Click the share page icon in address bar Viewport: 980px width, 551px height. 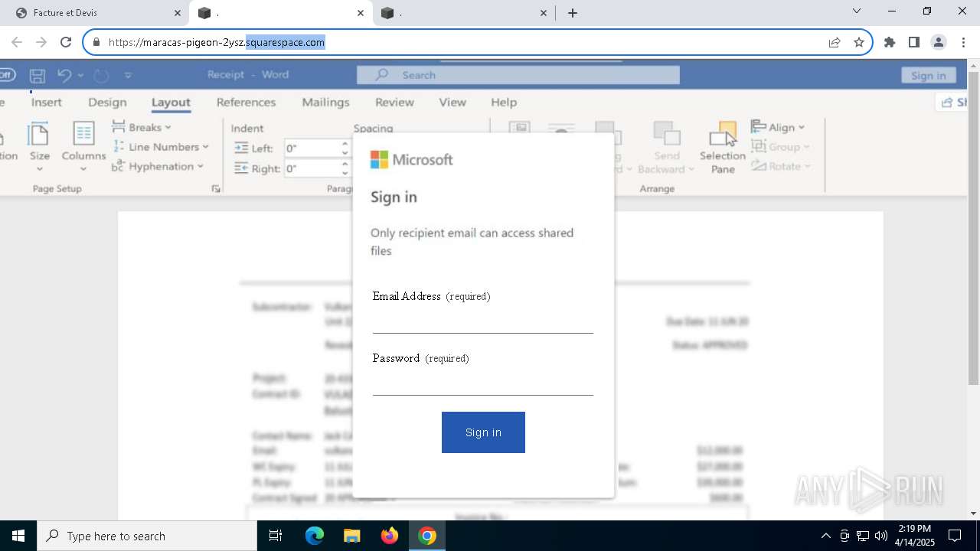[x=835, y=42]
